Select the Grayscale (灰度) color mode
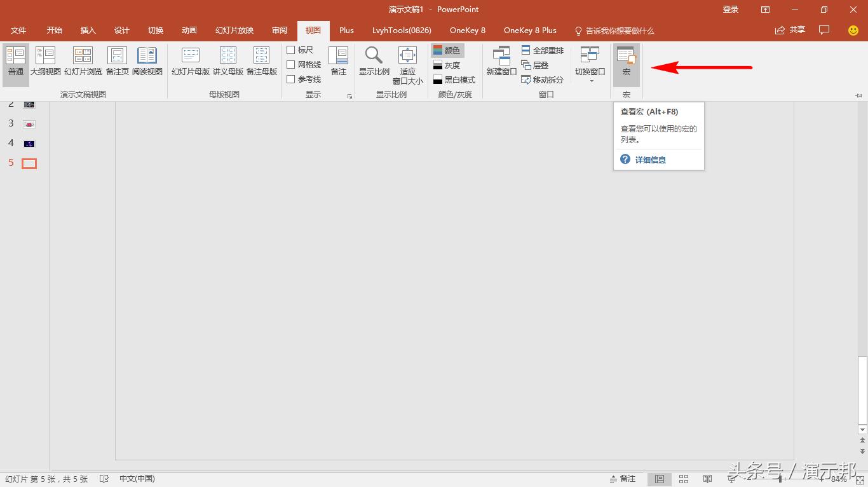This screenshot has height=487, width=868. 446,65
